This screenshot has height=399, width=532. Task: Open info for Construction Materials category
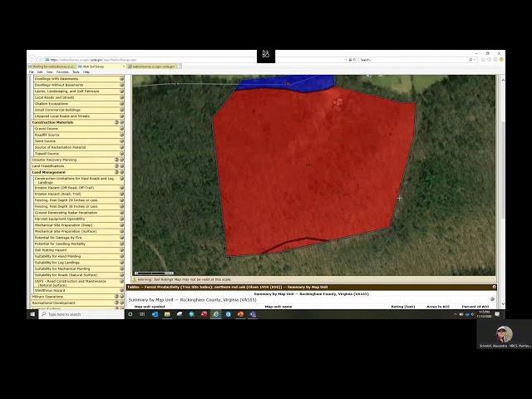point(116,122)
